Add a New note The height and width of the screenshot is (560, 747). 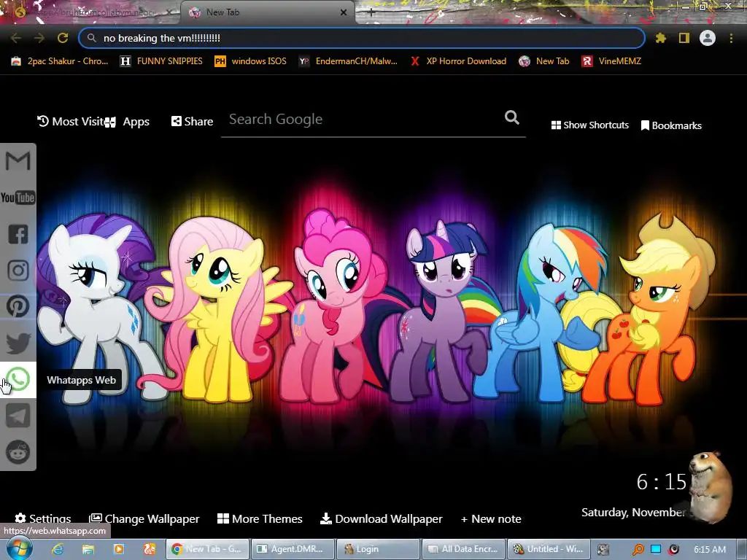point(491,518)
